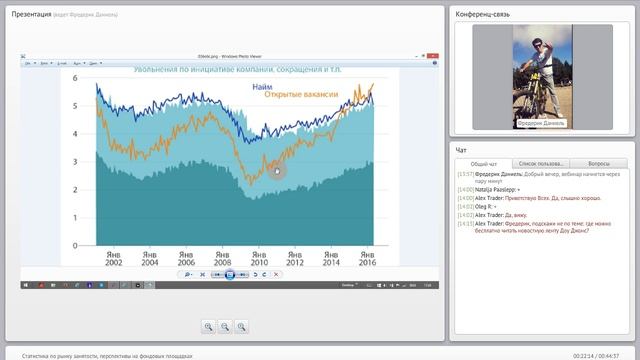
Task: Click Alex Trader's message 'Да, вижу'
Action: [492, 215]
